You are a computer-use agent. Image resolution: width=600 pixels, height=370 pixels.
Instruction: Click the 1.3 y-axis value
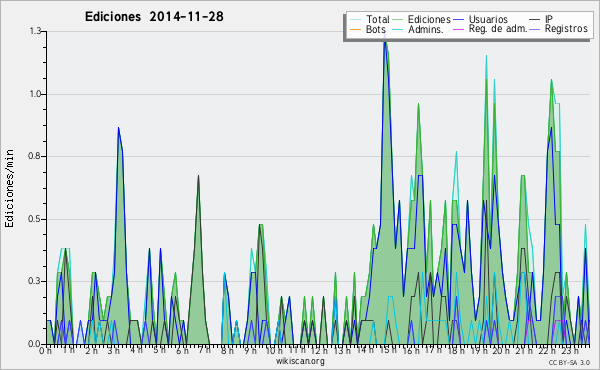(x=35, y=31)
